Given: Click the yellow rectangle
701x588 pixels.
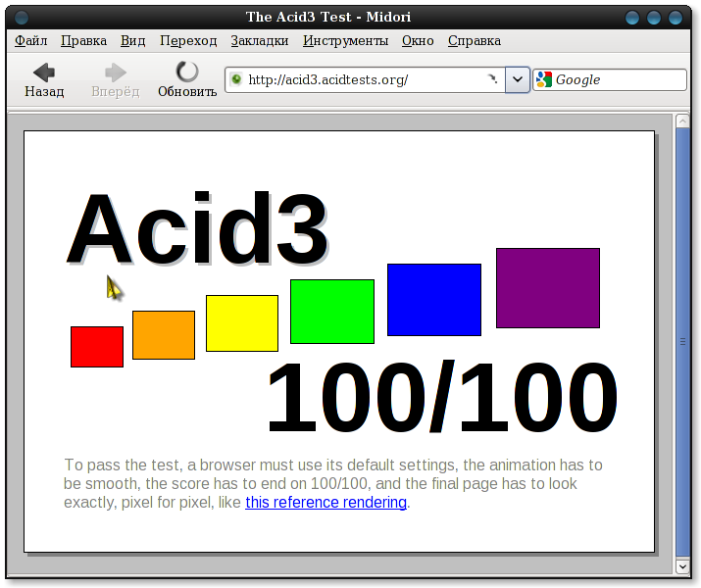Looking at the screenshot, I should (x=242, y=323).
